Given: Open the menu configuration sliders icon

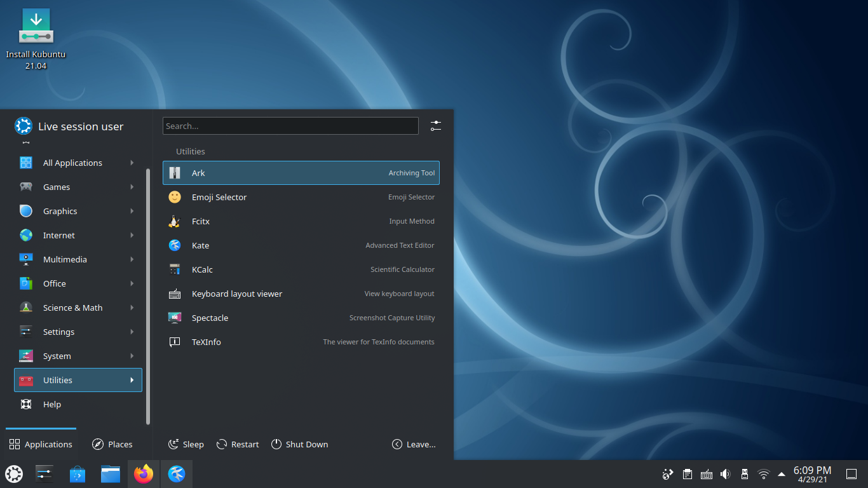Looking at the screenshot, I should [x=435, y=126].
